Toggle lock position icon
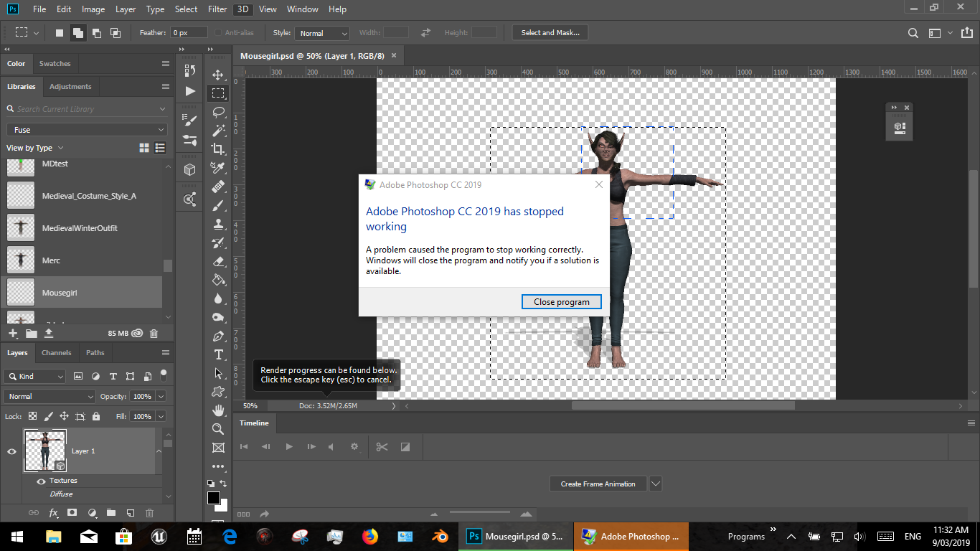This screenshot has width=980, height=551. tap(64, 416)
